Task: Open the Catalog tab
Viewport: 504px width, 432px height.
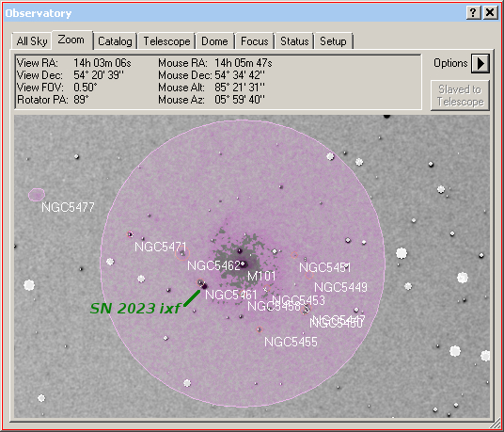Action: (x=115, y=41)
